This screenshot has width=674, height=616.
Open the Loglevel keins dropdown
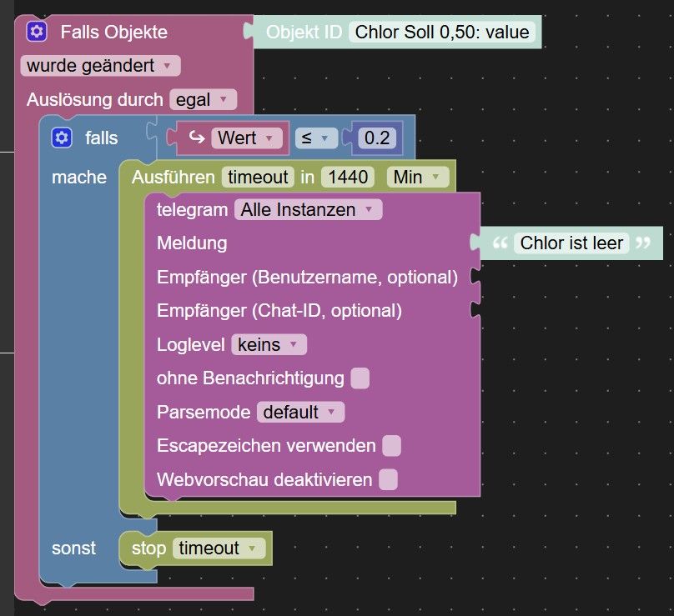pos(269,344)
